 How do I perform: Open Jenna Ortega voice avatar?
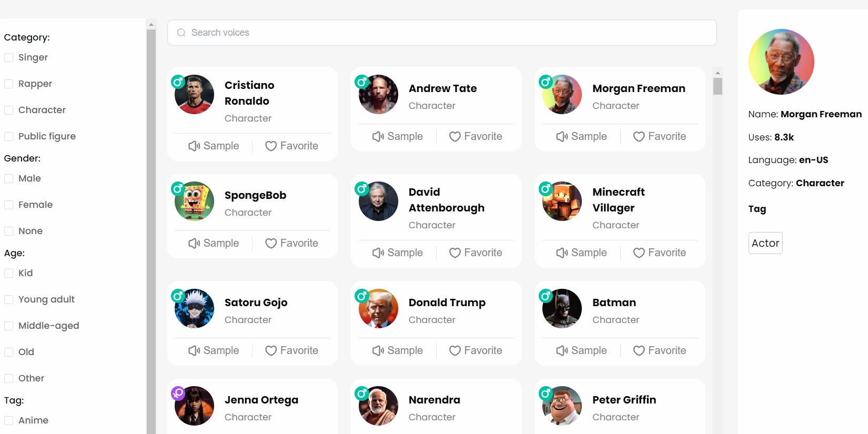tap(195, 406)
